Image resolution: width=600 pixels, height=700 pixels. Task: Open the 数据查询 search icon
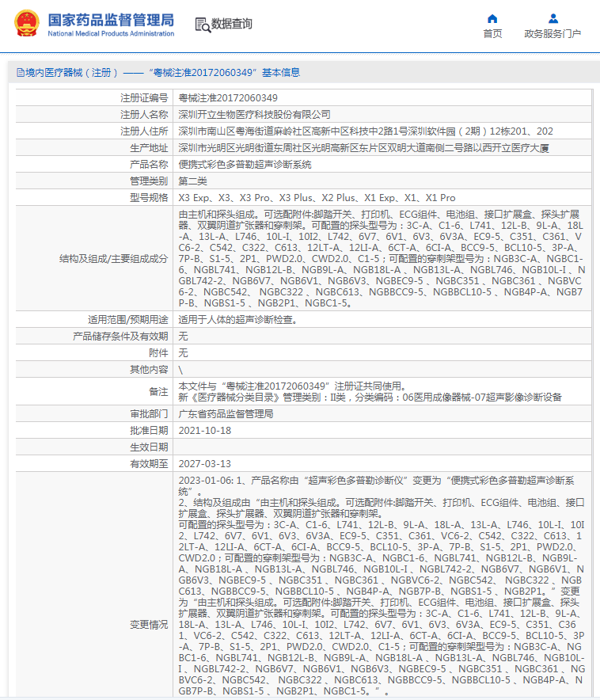tap(203, 25)
